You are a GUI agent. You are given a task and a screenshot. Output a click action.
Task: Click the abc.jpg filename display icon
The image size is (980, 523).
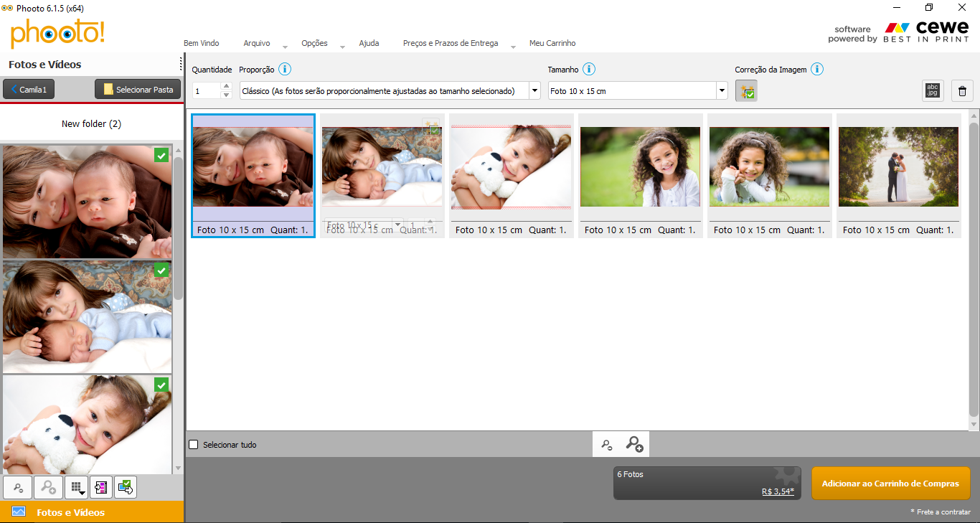[933, 91]
